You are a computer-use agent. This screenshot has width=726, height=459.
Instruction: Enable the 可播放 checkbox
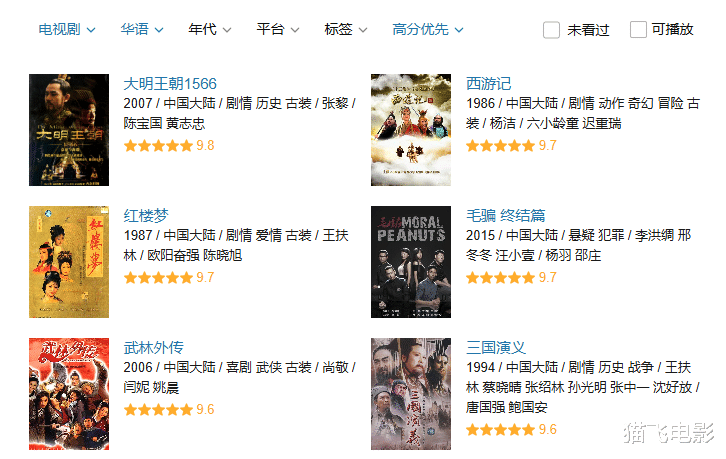(638, 30)
